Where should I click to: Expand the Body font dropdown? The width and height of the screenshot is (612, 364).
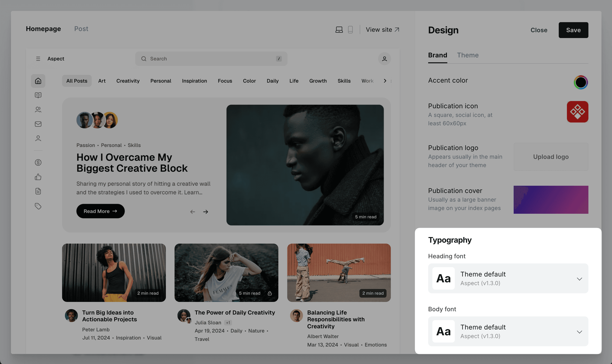coord(580,331)
